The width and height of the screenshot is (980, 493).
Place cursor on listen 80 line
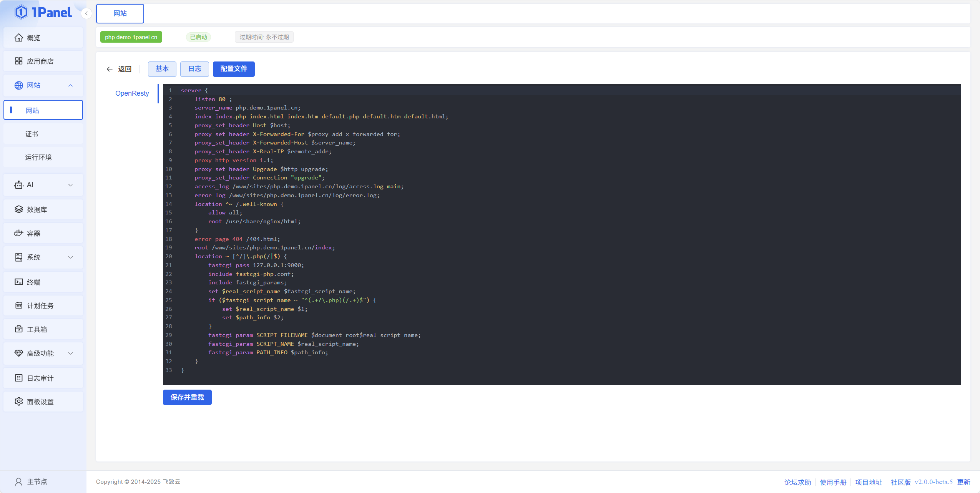click(213, 99)
